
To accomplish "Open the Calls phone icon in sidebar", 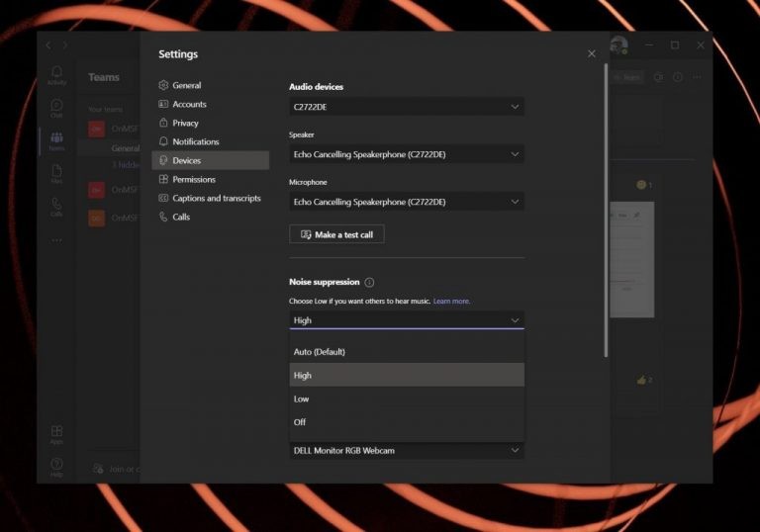I will (56, 205).
